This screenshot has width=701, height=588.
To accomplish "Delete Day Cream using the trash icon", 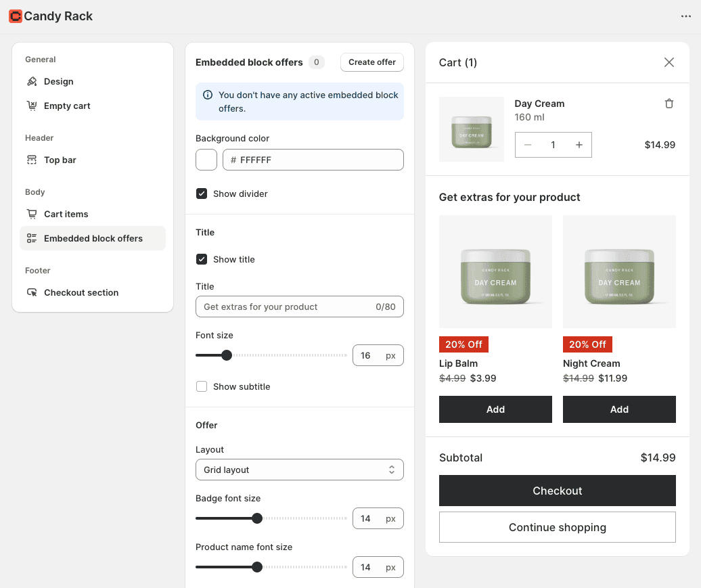I will (669, 103).
